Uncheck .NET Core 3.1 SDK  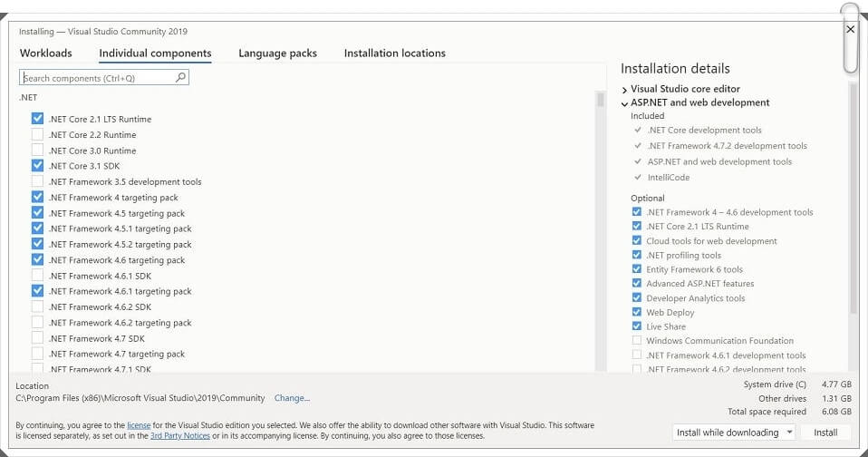tap(37, 166)
